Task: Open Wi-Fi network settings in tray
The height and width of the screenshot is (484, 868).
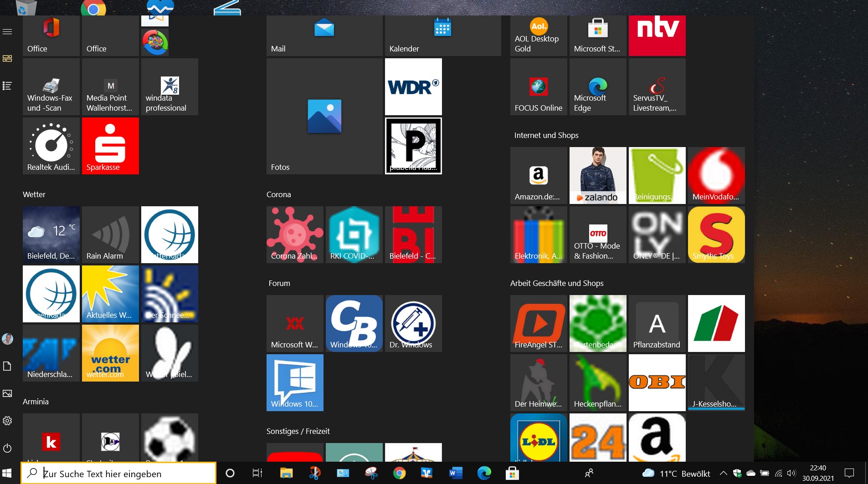Action: 778,474
